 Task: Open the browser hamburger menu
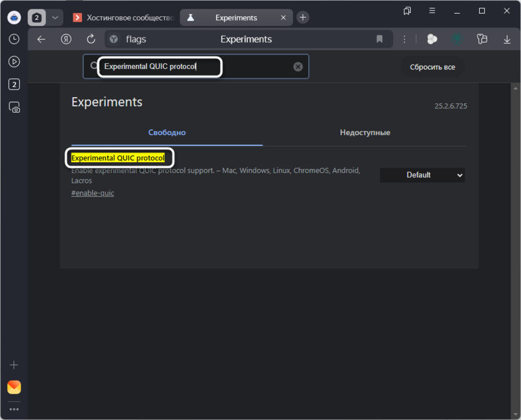coord(432,11)
